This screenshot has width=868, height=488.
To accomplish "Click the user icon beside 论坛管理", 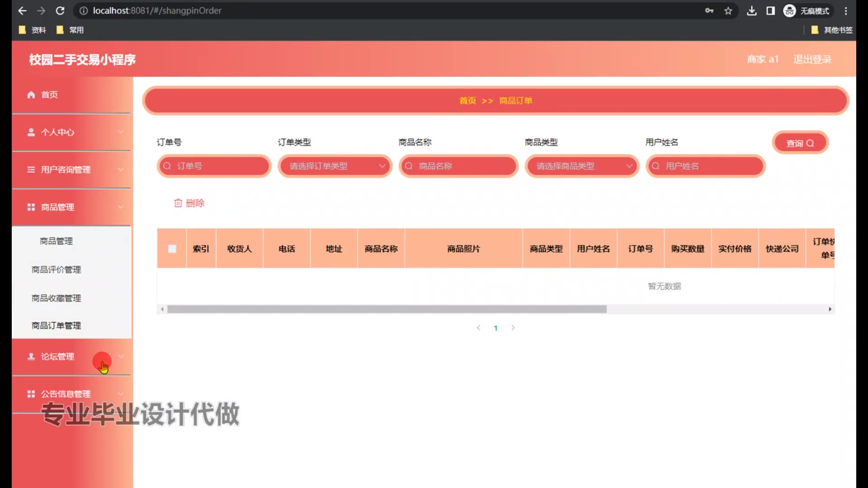I will [31, 357].
